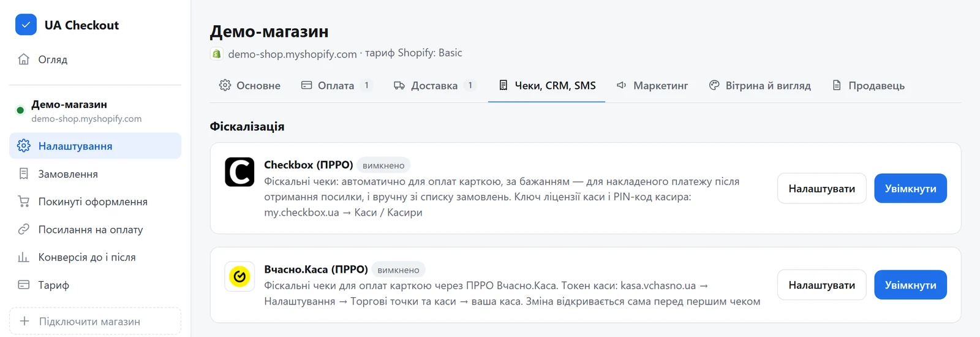Click the card icon on Оплата tab

307,85
